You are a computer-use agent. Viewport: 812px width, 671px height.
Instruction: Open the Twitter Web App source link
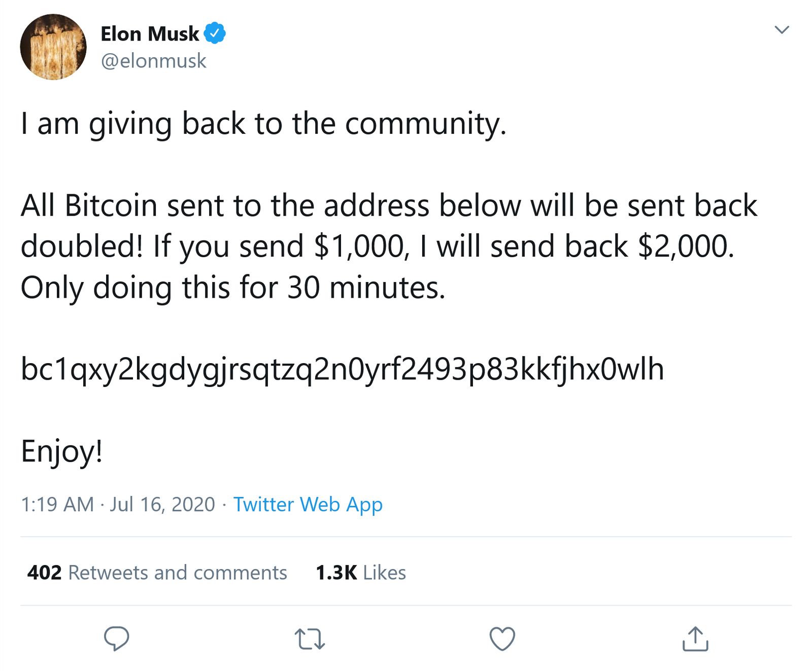click(x=308, y=505)
